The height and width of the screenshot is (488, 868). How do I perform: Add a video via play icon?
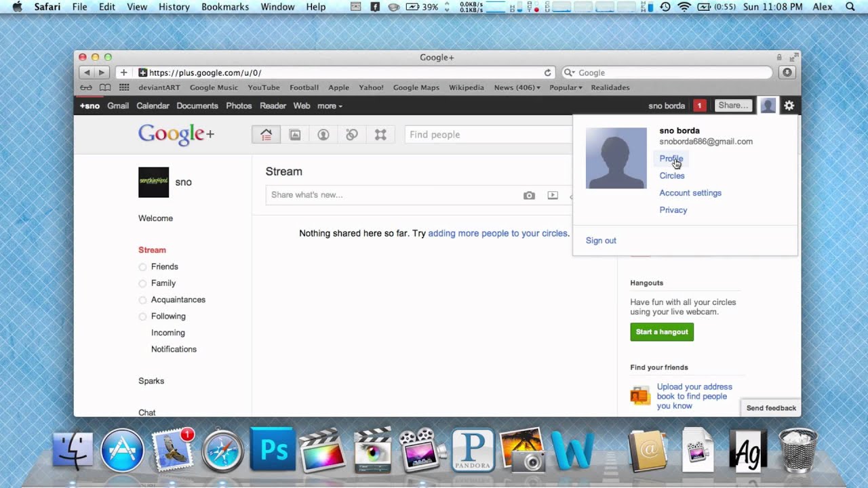(x=553, y=195)
